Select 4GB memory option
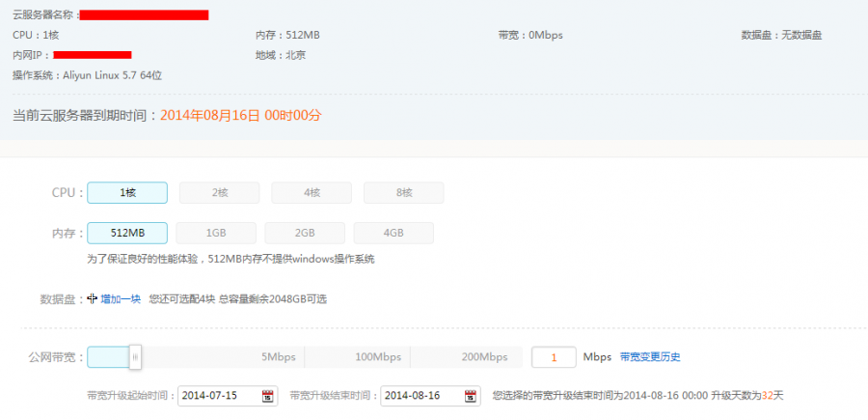 click(393, 233)
